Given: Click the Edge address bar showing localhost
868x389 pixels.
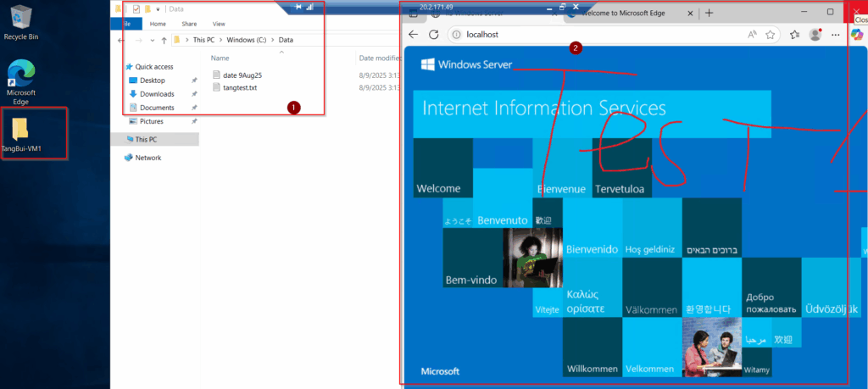Looking at the screenshot, I should [614, 34].
